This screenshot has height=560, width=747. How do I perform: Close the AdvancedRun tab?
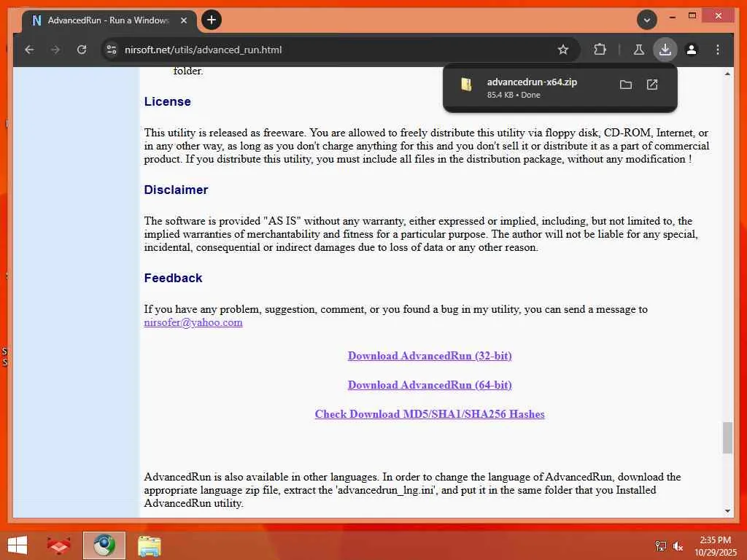(x=184, y=20)
